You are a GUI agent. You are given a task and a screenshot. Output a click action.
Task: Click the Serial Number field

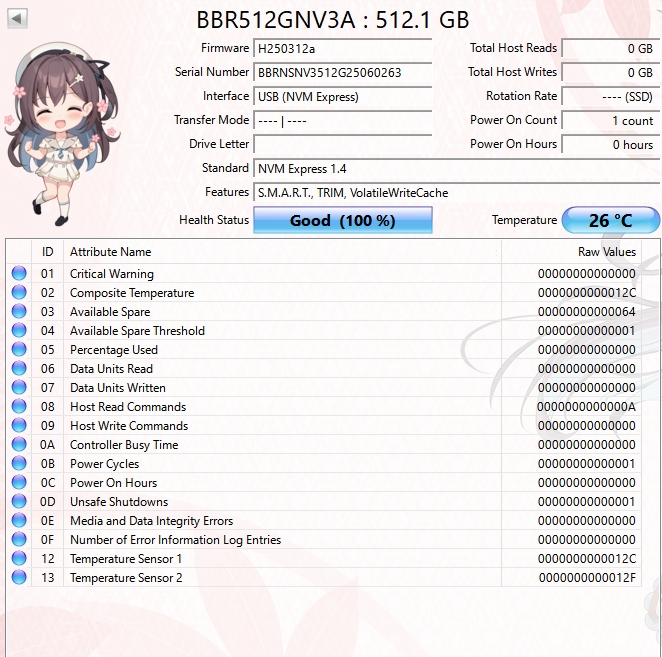click(x=342, y=73)
